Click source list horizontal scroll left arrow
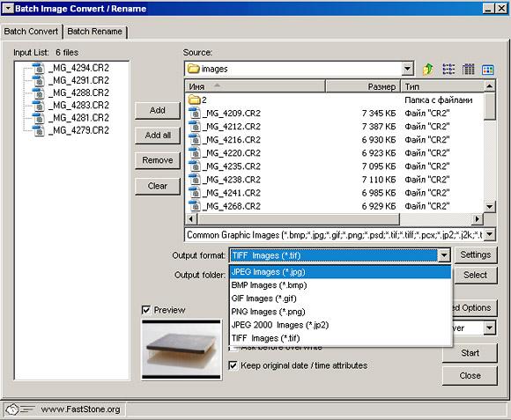Viewport: 511px width, 420px height. pyautogui.click(x=191, y=219)
